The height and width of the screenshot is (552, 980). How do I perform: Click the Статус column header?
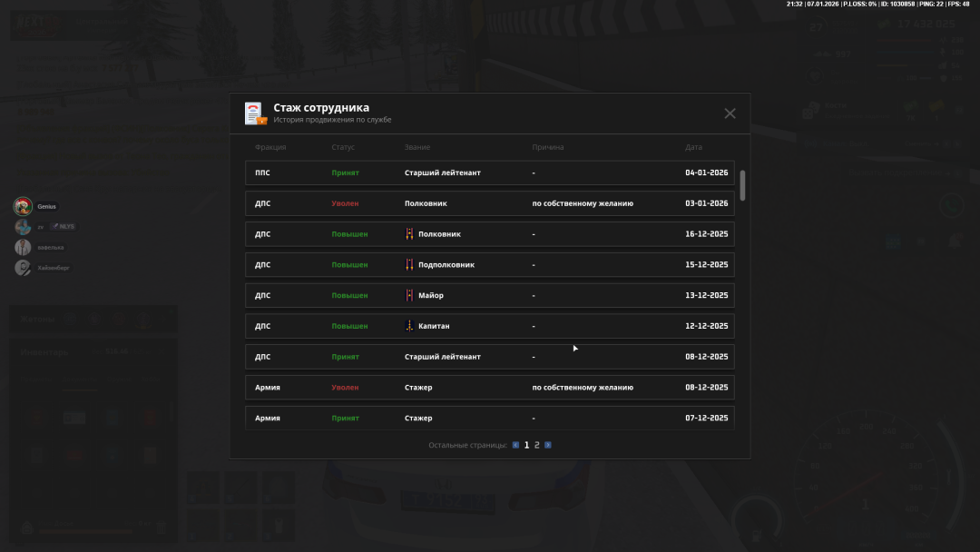coord(343,147)
